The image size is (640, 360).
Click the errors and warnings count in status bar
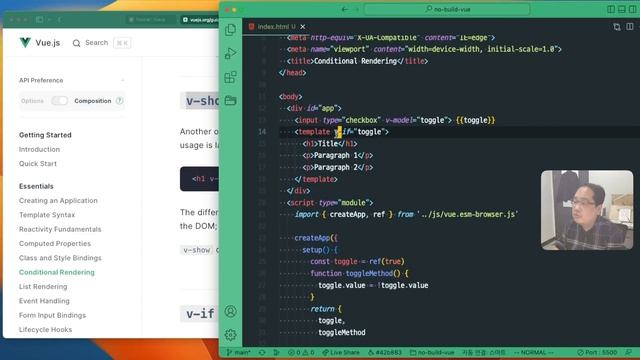point(301,352)
